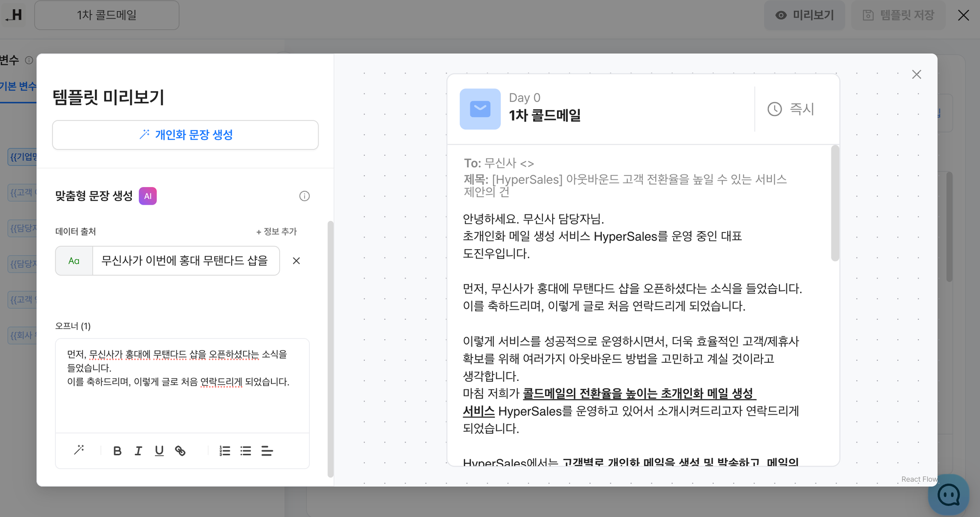
Task: Open the chat support widget
Action: point(948,495)
